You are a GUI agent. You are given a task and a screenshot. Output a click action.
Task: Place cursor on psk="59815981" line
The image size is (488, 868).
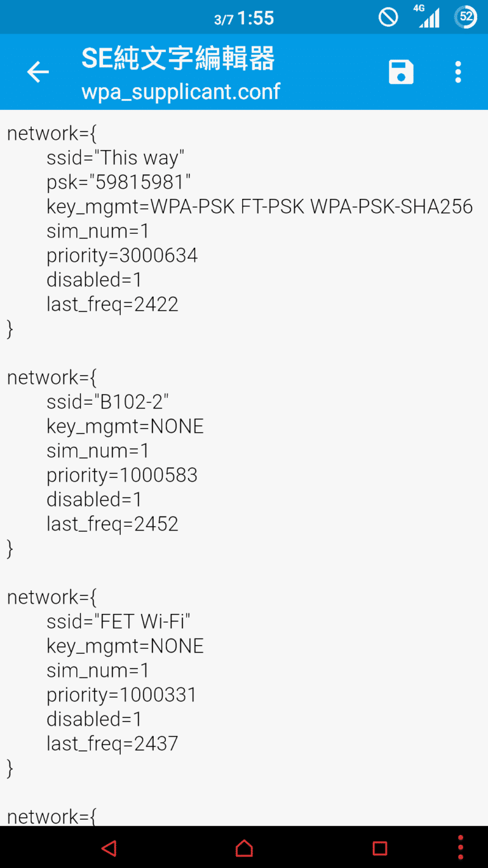(x=119, y=183)
